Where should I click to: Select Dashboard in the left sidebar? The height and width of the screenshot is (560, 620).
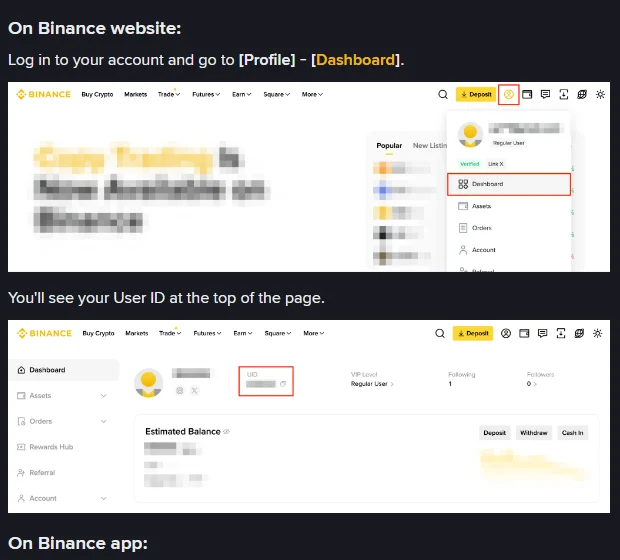[x=63, y=370]
